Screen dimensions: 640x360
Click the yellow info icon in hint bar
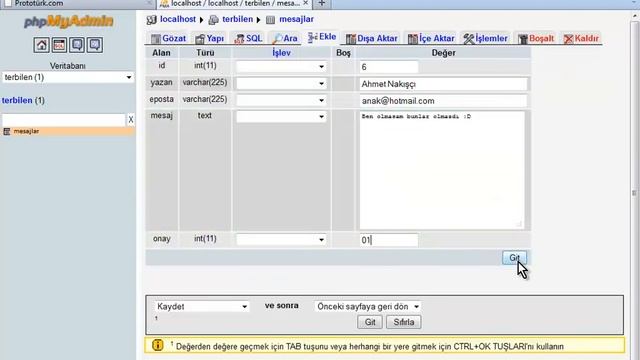click(158, 345)
